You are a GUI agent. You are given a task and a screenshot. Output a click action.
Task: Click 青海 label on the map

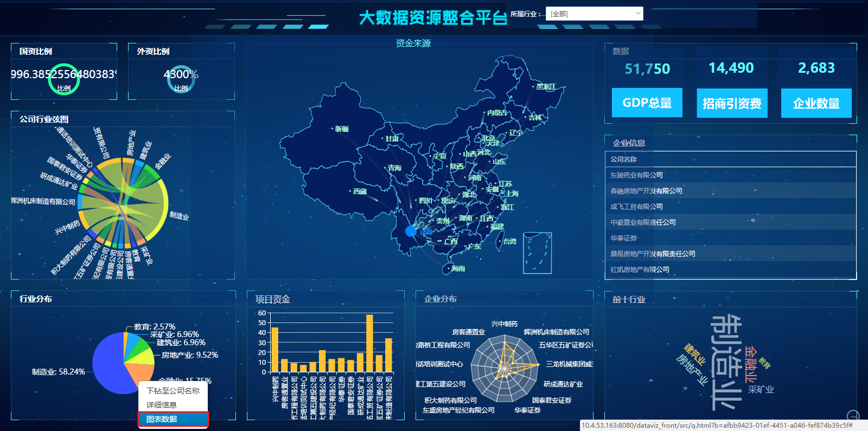tap(394, 168)
